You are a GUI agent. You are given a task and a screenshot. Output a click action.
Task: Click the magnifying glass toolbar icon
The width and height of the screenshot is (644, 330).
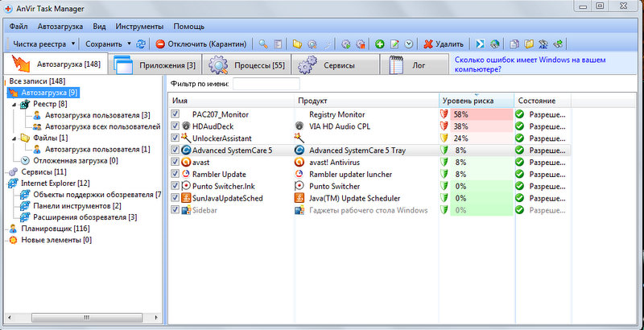263,44
